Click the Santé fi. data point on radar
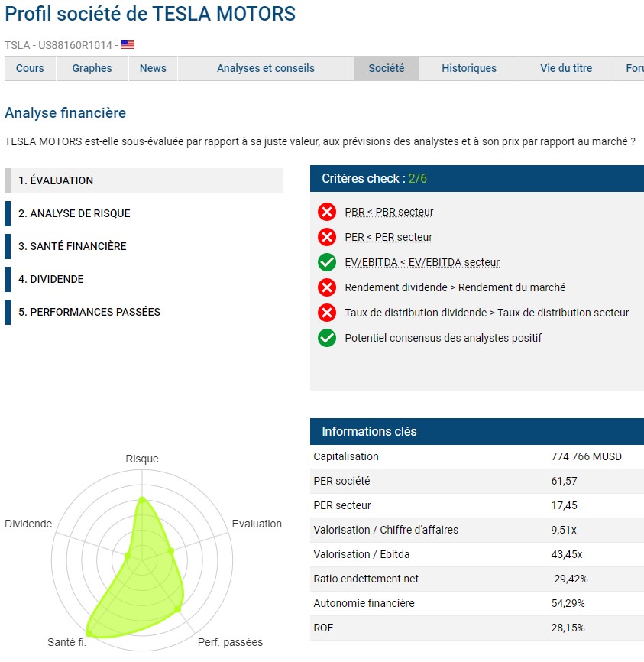 point(89,633)
